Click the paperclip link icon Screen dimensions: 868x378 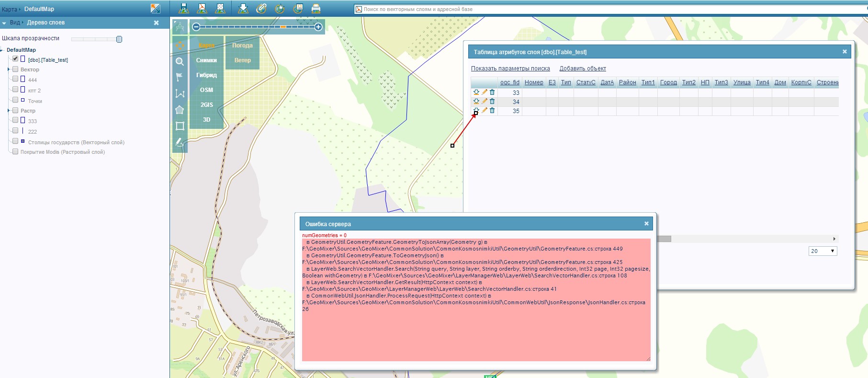(x=261, y=9)
